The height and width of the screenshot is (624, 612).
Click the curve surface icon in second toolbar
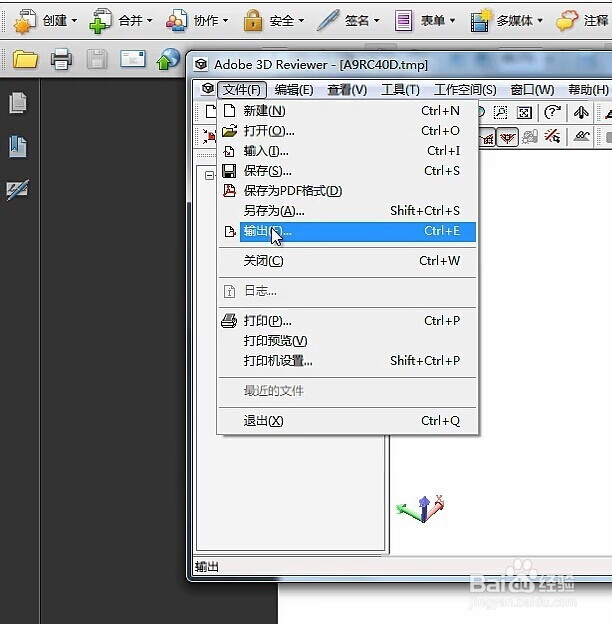[x=581, y=136]
